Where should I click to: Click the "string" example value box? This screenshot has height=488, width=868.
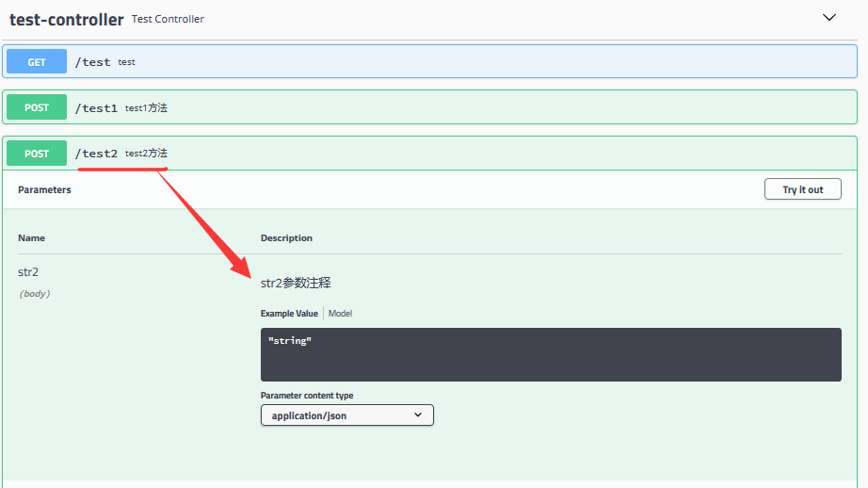(x=551, y=354)
